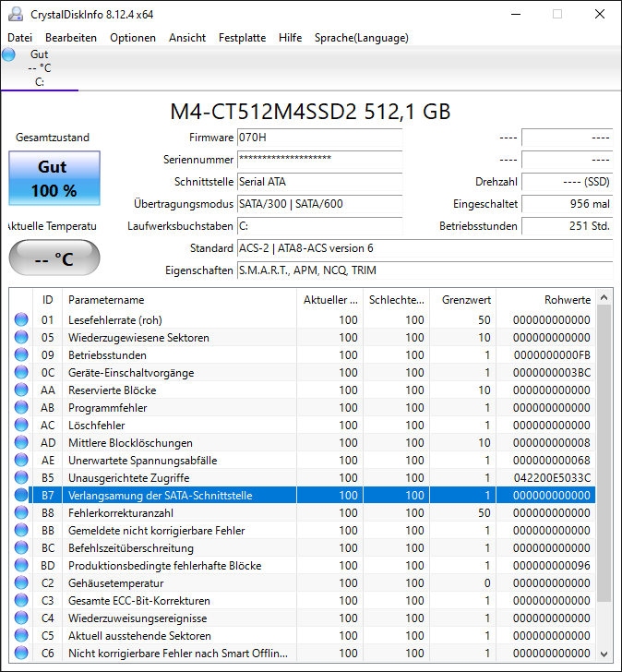Click the -- °C temperature button
Viewport: 622px width, 672px height.
[x=54, y=258]
